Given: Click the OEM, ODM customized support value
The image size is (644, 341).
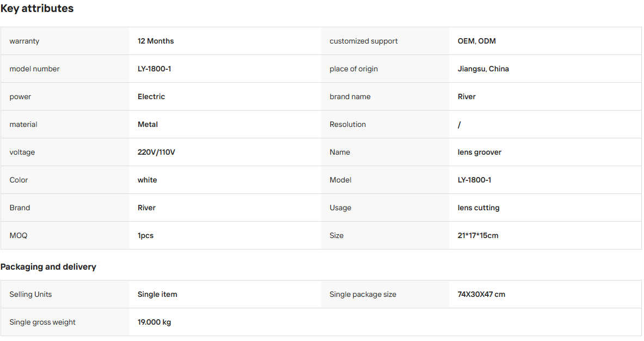Looking at the screenshot, I should click(477, 41).
